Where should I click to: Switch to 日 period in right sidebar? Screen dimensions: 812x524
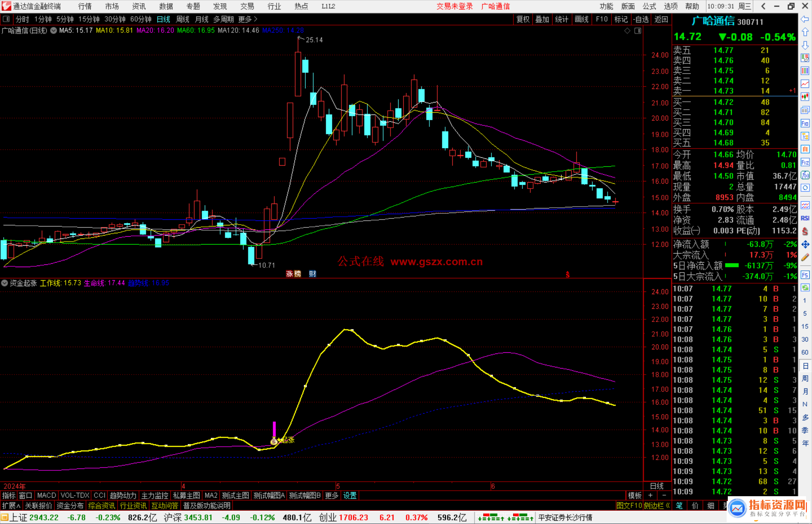click(x=805, y=365)
